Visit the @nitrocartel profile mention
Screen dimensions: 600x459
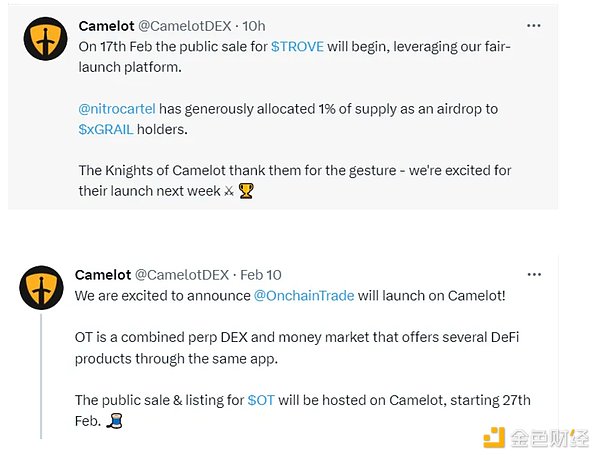point(117,107)
